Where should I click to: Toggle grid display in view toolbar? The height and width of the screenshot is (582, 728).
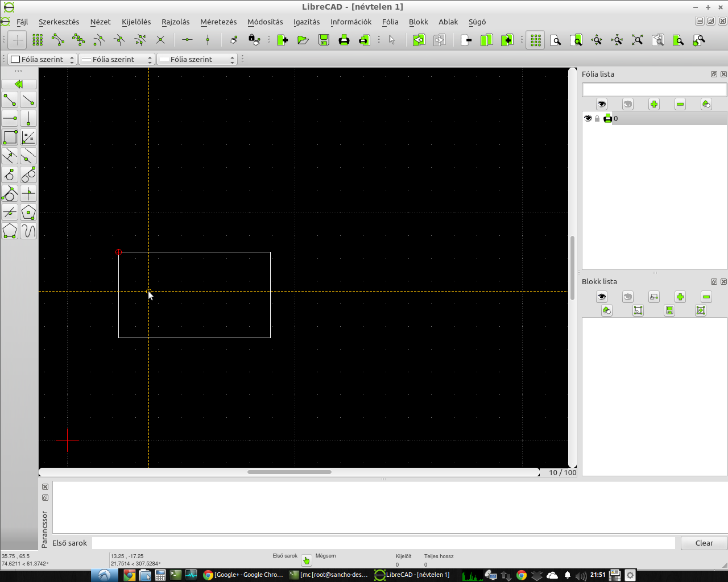tap(535, 40)
